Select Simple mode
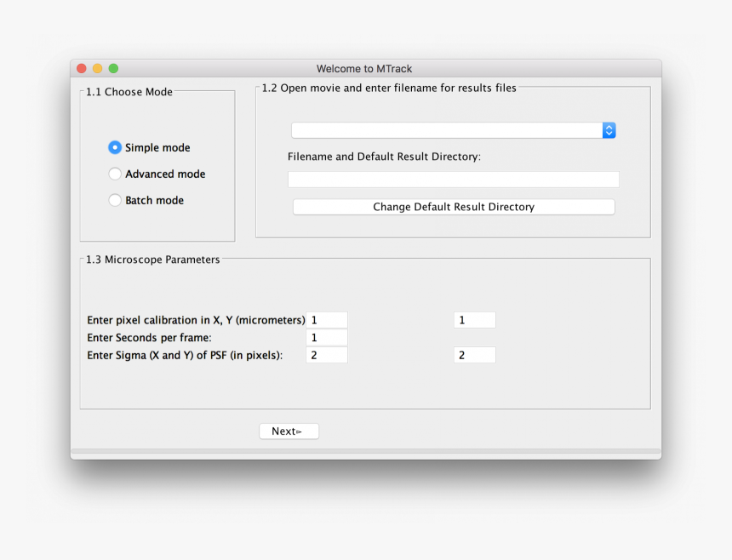Viewport: 732px width, 560px height. coord(115,147)
